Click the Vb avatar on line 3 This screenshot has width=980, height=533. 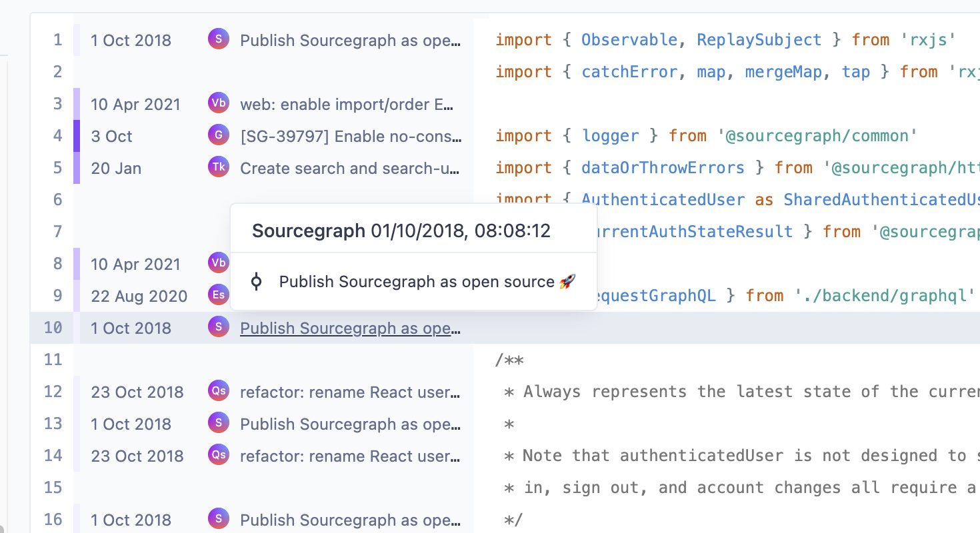pyautogui.click(x=219, y=103)
